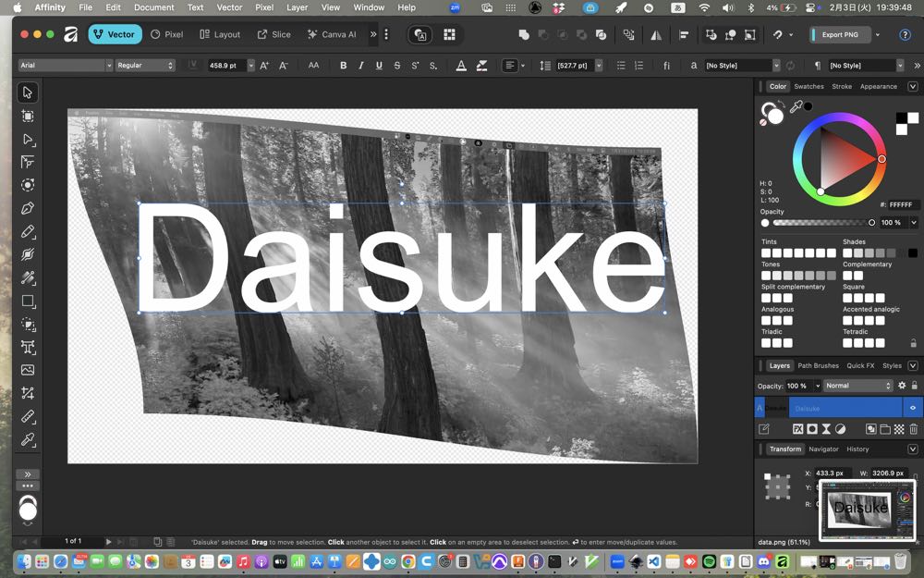Click the Add Pixel Layer checkered icon
924x578 pixels.
pyautogui.click(x=899, y=429)
